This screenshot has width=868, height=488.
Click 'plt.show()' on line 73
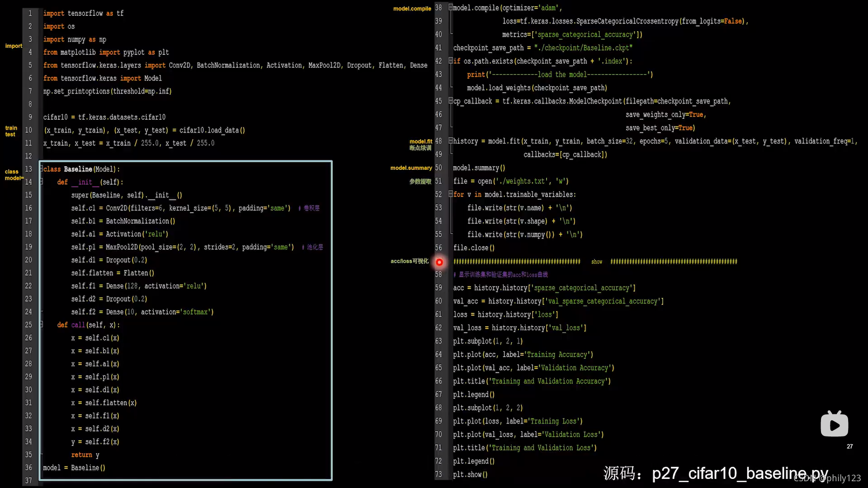[x=470, y=474]
